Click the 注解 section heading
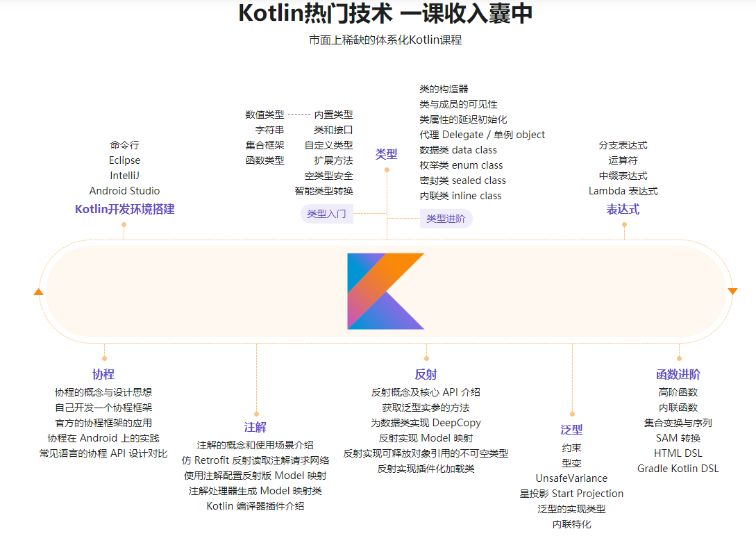 point(255,427)
